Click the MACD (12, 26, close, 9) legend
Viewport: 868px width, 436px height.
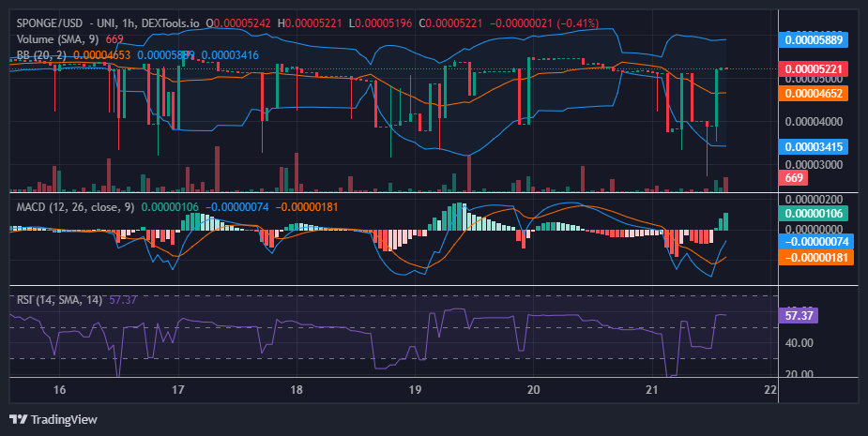coord(75,207)
